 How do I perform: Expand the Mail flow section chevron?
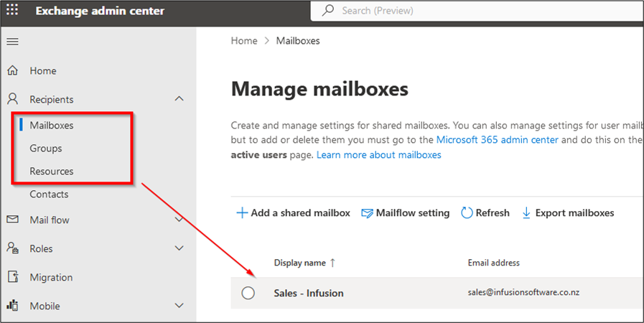(x=179, y=220)
